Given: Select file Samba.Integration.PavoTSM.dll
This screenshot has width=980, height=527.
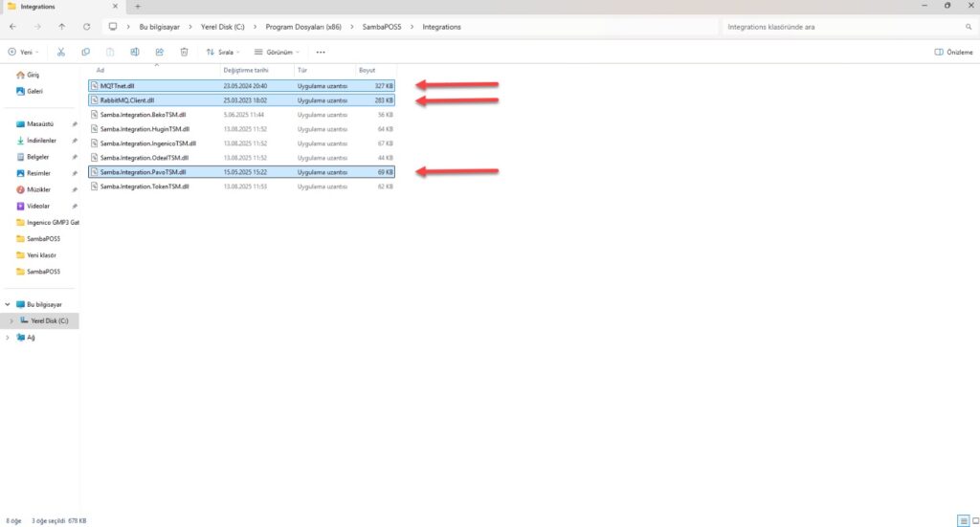Looking at the screenshot, I should coord(242,172).
